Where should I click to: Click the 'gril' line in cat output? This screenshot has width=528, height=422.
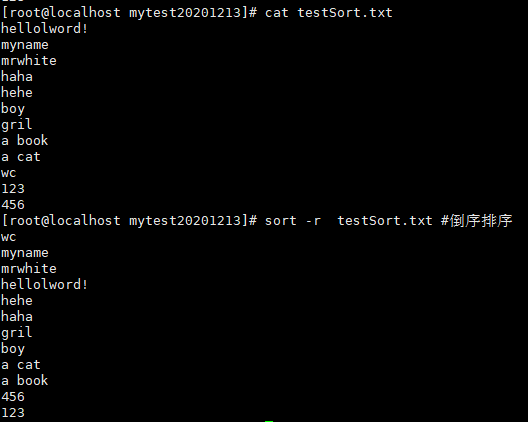point(17,125)
